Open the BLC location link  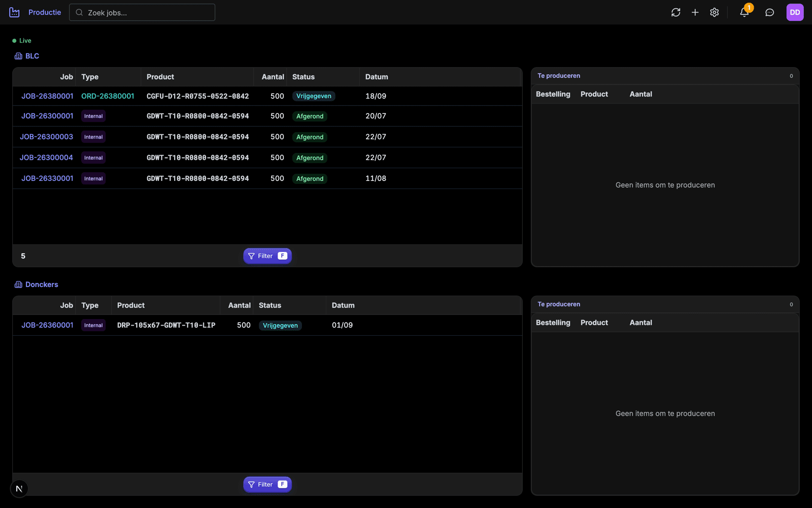pyautogui.click(x=32, y=56)
